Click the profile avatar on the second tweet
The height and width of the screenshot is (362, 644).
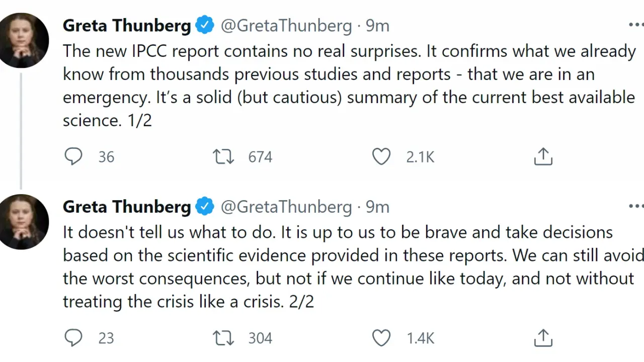pos(22,221)
